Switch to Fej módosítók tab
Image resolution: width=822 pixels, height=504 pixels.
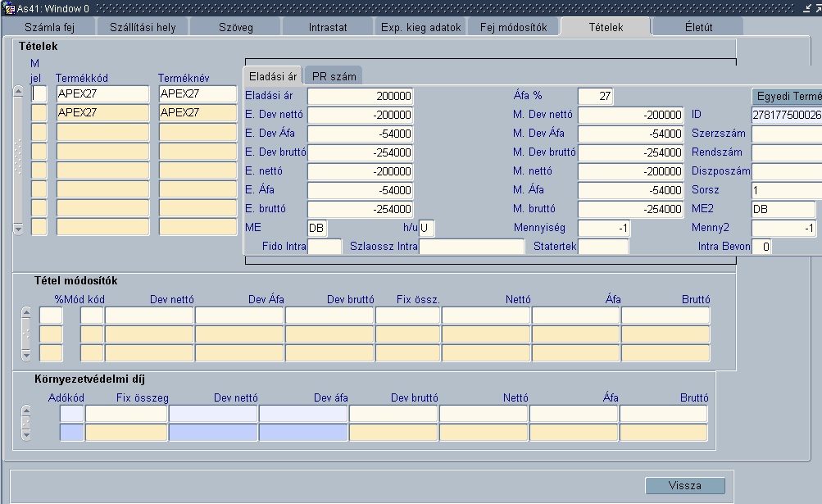tap(513, 27)
